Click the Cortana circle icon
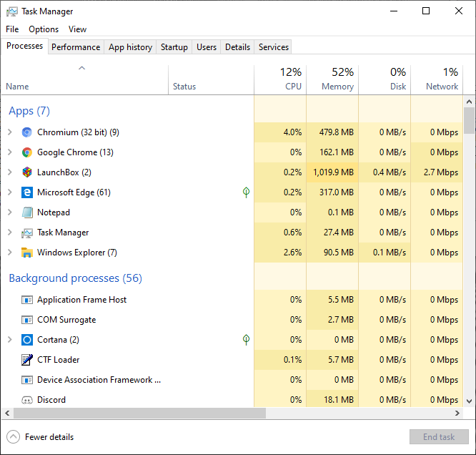Screen dimensions: 476x455 pyautogui.click(x=27, y=340)
